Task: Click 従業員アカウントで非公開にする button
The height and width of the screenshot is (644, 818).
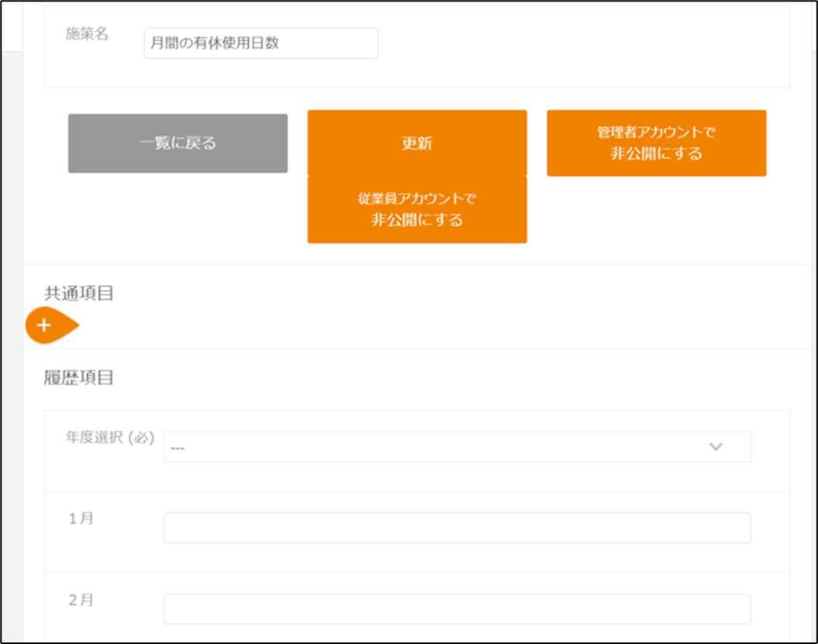Action: (x=417, y=210)
